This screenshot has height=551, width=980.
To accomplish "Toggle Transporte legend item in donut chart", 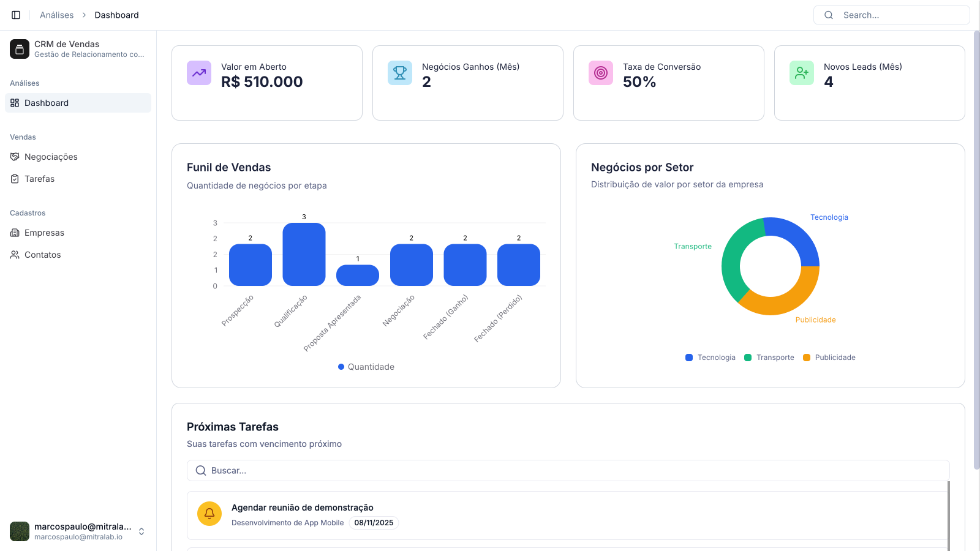I will tap(769, 358).
